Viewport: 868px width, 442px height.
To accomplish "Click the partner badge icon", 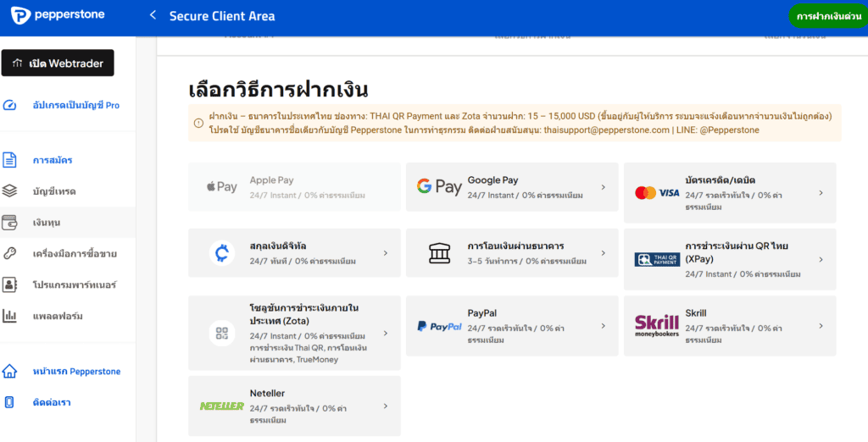I will point(9,285).
